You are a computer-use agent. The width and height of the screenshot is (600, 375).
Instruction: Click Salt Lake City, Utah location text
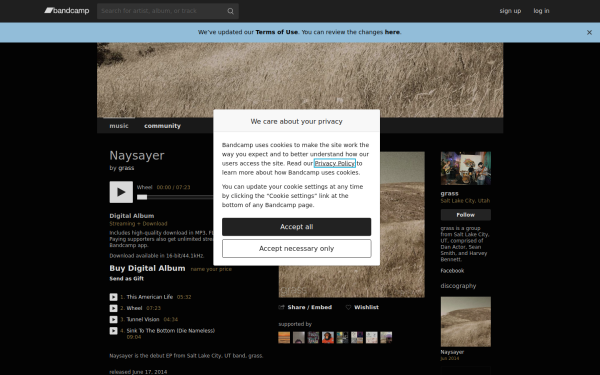point(465,201)
